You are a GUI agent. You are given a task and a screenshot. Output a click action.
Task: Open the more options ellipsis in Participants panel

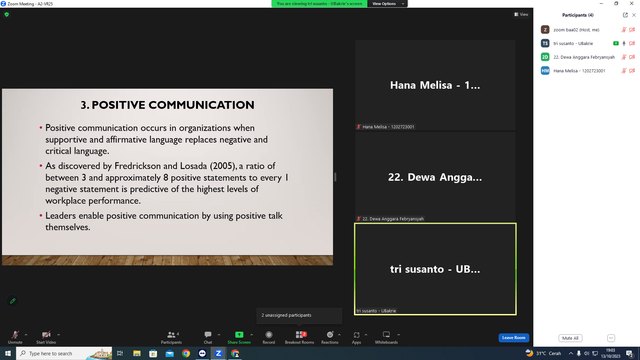(611, 338)
